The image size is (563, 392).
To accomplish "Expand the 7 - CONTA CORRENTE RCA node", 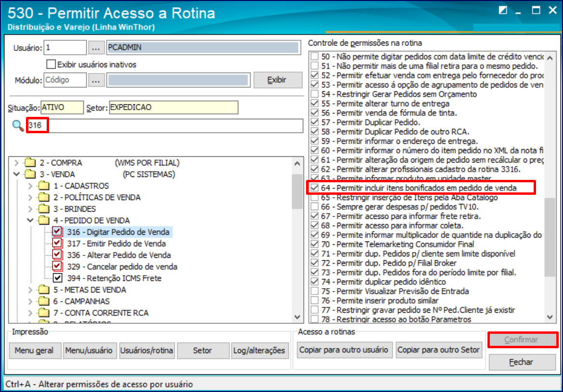I will [30, 313].
